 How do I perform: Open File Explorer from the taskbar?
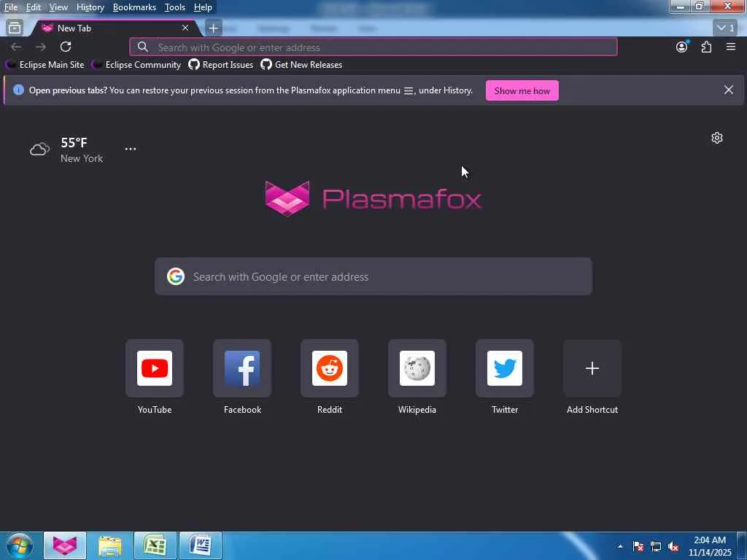coord(110,545)
